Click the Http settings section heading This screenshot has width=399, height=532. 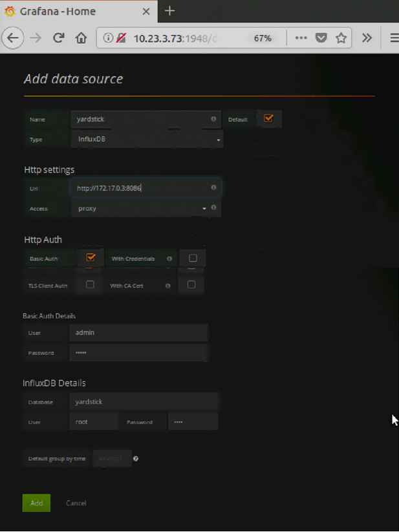tap(49, 169)
